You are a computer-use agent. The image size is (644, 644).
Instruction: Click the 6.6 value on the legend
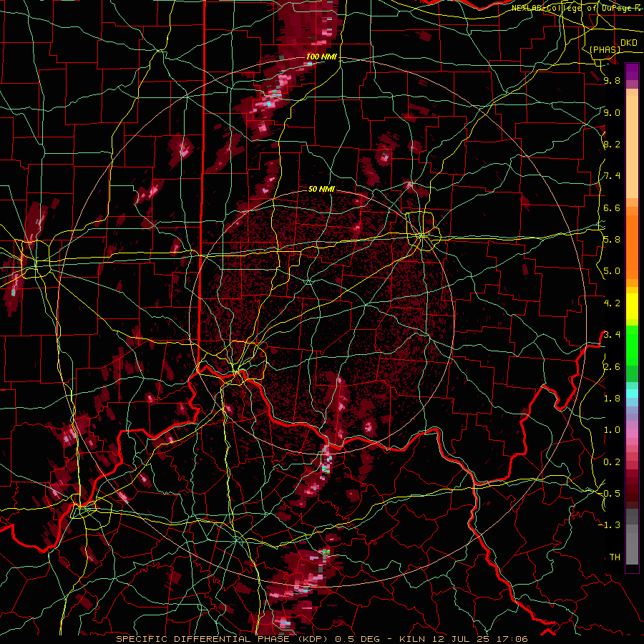(x=612, y=208)
